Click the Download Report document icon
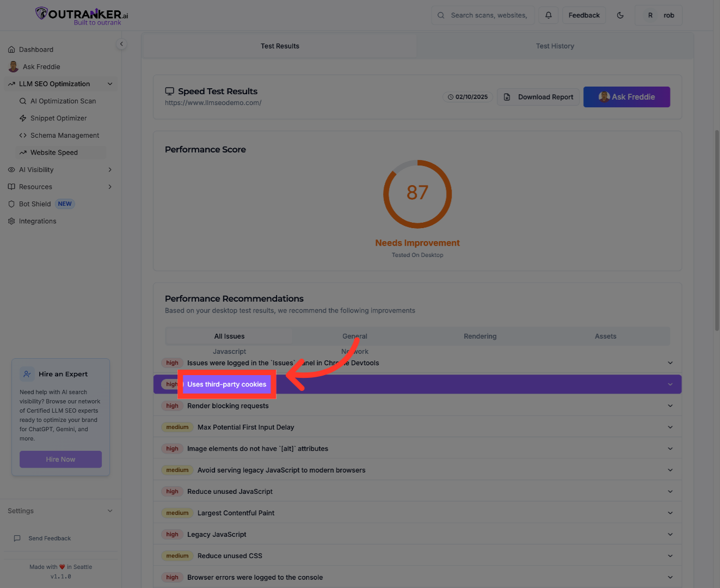This screenshot has width=720, height=588. pos(507,96)
